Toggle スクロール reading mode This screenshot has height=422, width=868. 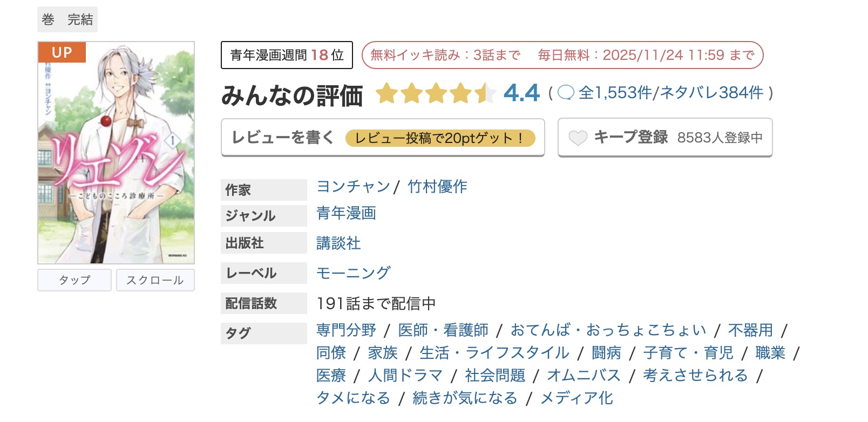155,280
